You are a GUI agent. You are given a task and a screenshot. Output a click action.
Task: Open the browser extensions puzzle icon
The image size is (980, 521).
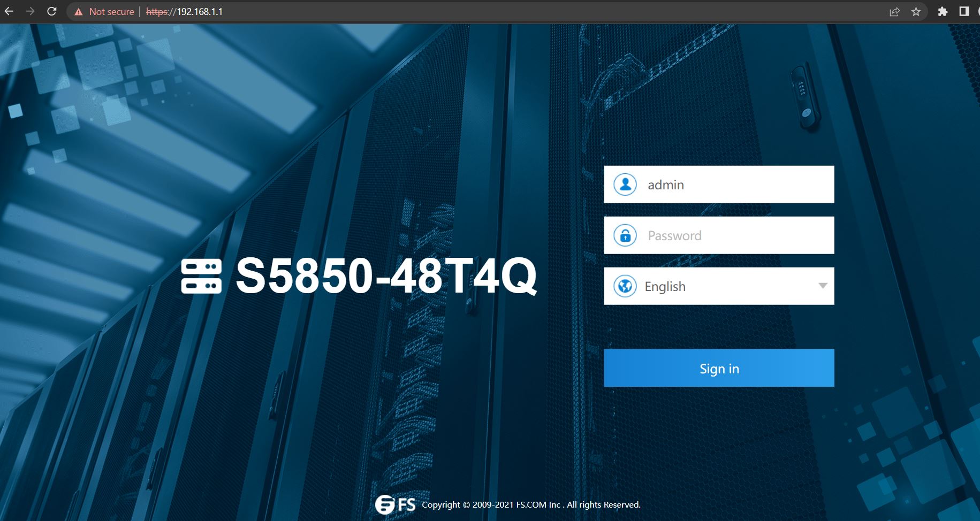[943, 12]
